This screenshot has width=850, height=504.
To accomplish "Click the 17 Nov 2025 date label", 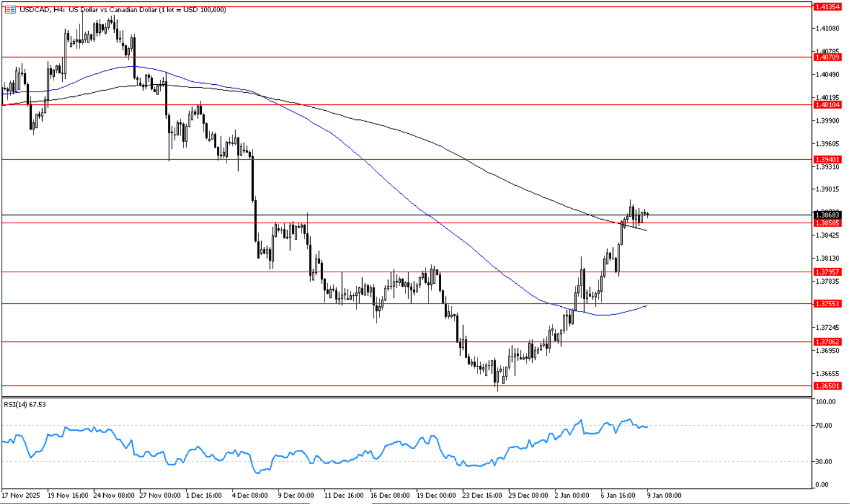I will coord(21,495).
